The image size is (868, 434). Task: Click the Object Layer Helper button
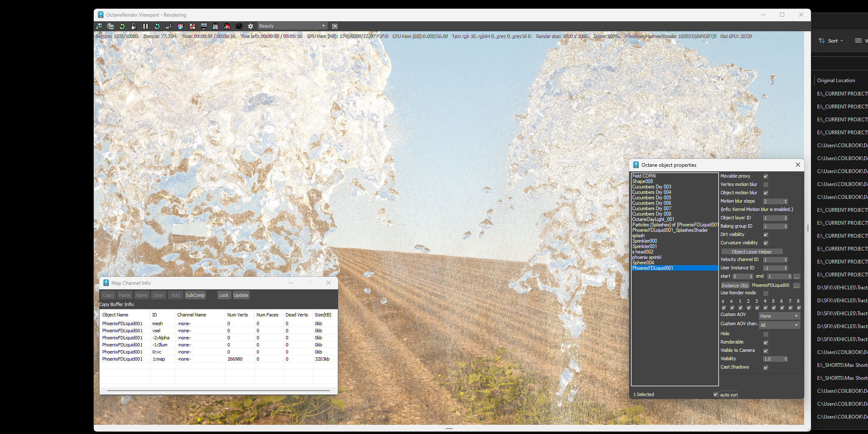pyautogui.click(x=752, y=252)
